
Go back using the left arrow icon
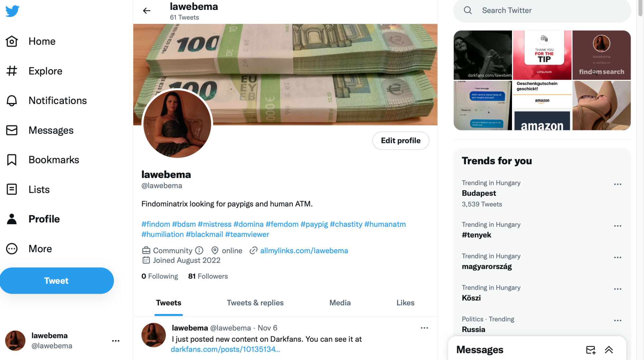coord(147,11)
